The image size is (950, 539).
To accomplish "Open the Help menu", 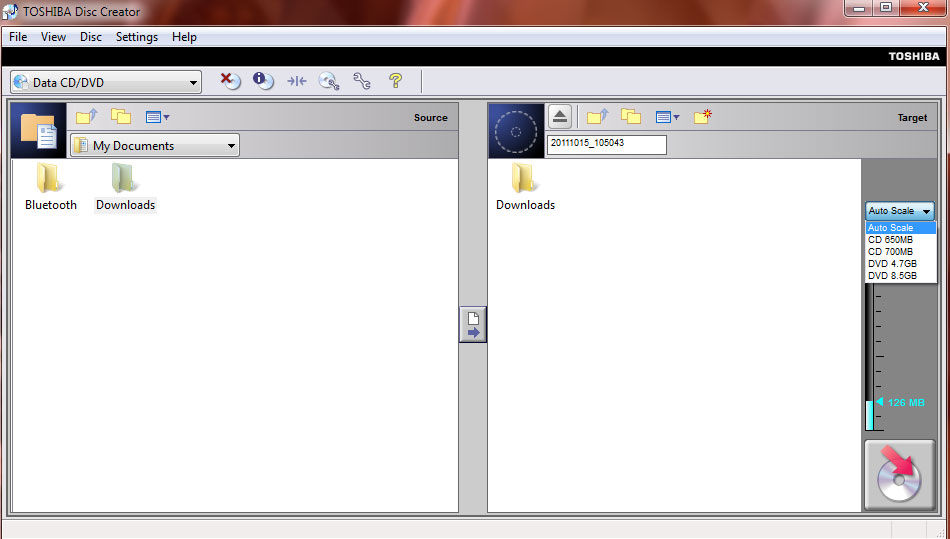I will coord(184,37).
